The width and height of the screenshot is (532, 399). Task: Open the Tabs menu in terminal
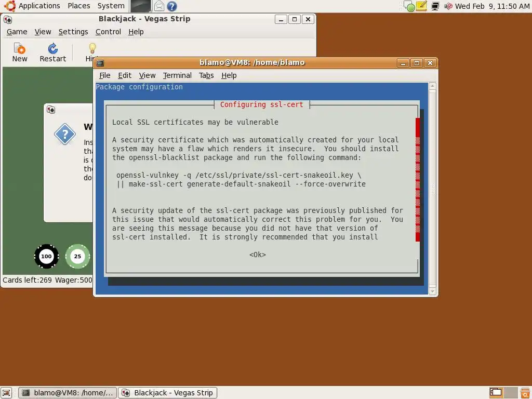[x=206, y=75]
